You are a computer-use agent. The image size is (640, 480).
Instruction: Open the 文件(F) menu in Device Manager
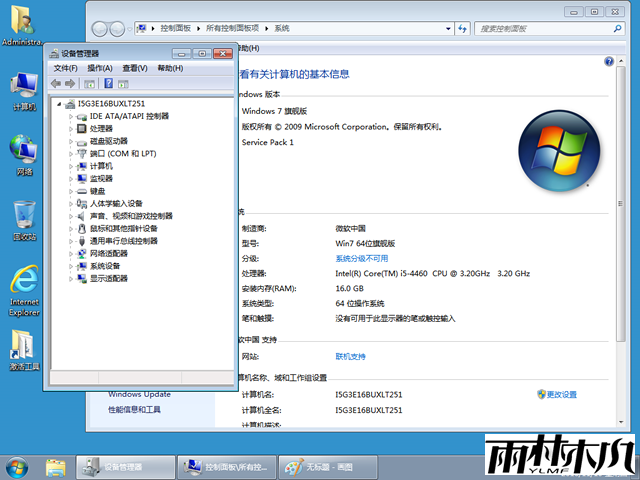pos(65,68)
